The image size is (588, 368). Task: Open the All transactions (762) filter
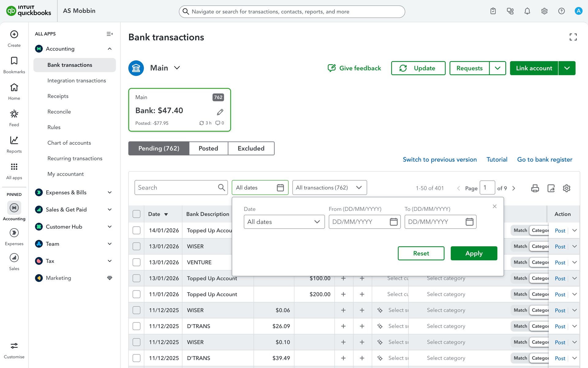click(330, 187)
